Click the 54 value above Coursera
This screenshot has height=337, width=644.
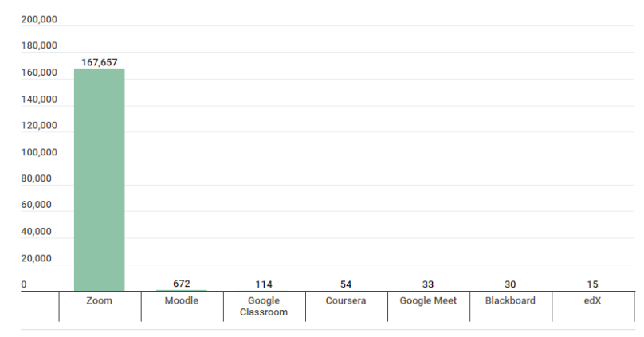tap(346, 284)
